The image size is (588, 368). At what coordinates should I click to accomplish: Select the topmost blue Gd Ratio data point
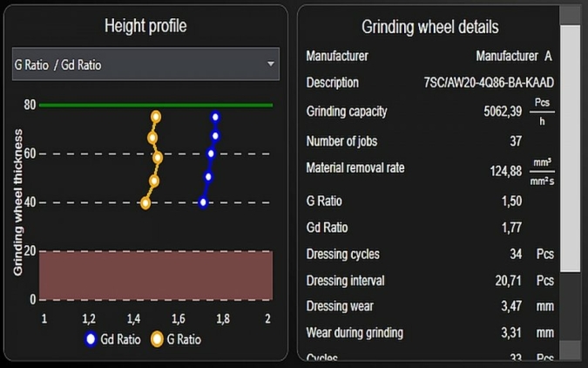[x=215, y=117]
